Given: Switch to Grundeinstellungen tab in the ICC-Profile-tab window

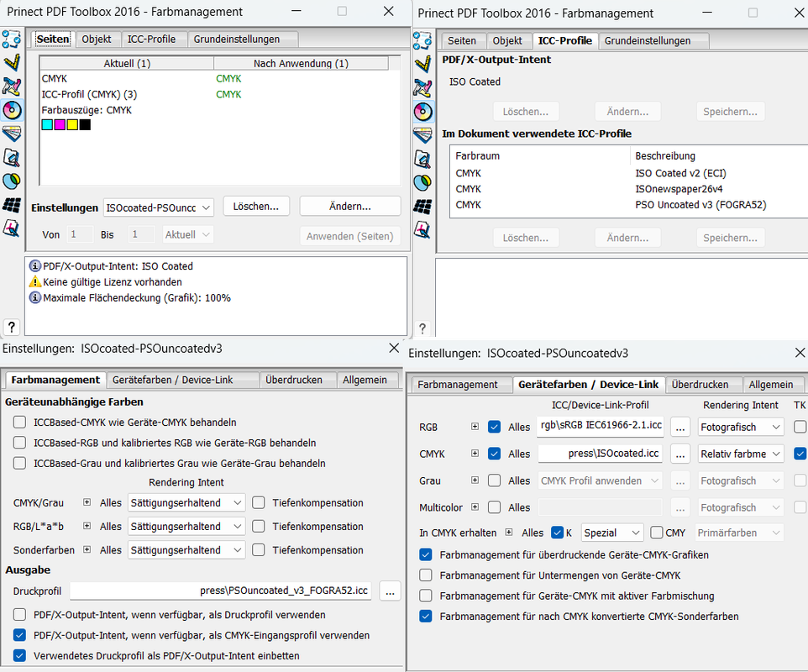Looking at the screenshot, I should click(x=653, y=40).
